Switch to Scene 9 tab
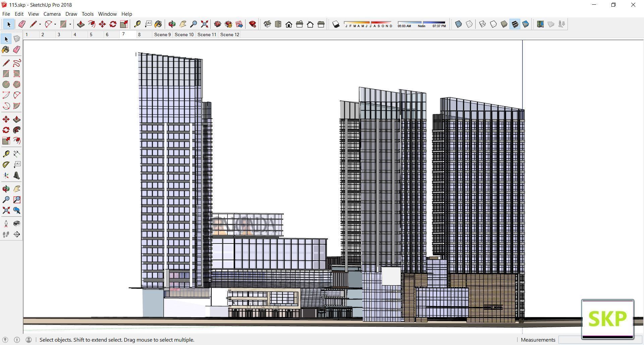Screen dimensions: 644x345 point(162,34)
